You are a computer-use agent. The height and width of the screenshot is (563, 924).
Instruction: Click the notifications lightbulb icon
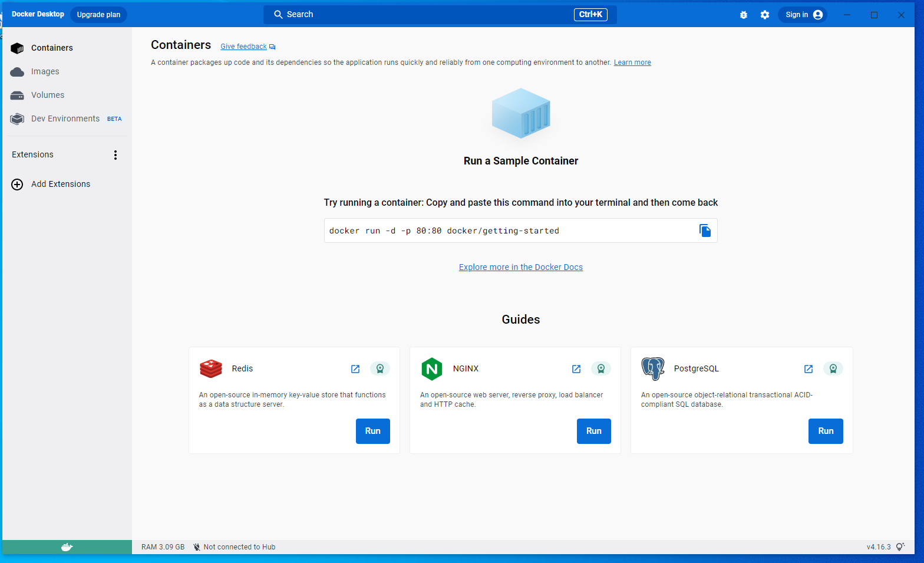[900, 547]
